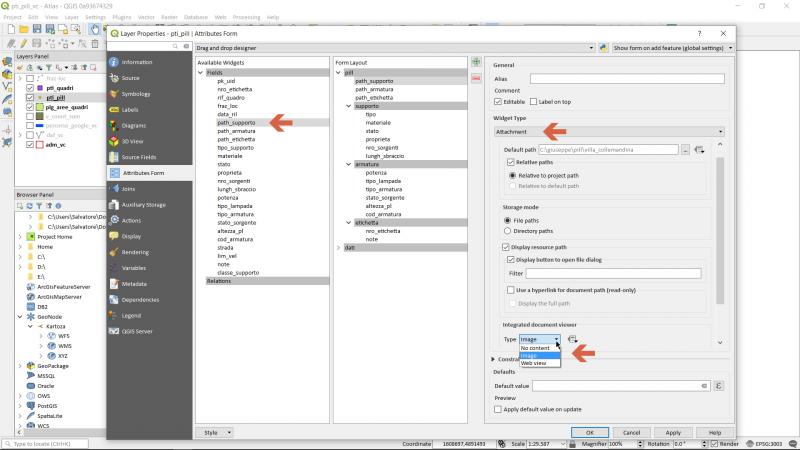
Task: Collapse the armatura group in Form Layout
Action: click(349, 164)
